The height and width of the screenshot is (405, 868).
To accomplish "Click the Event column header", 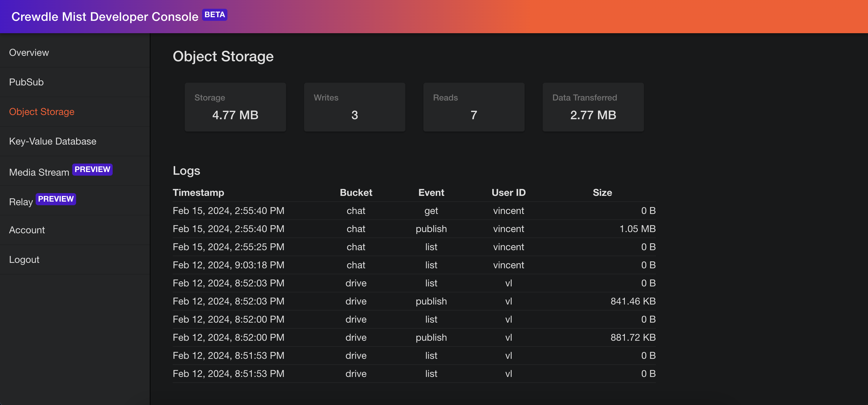I will pos(431,193).
